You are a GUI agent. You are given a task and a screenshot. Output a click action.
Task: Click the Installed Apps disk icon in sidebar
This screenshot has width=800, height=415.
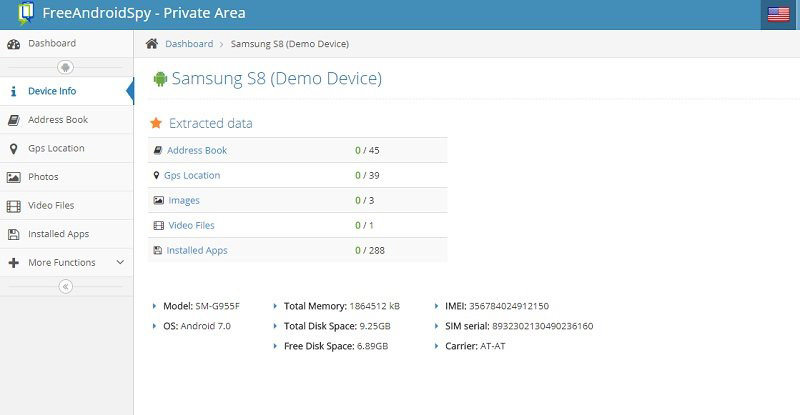(14, 234)
